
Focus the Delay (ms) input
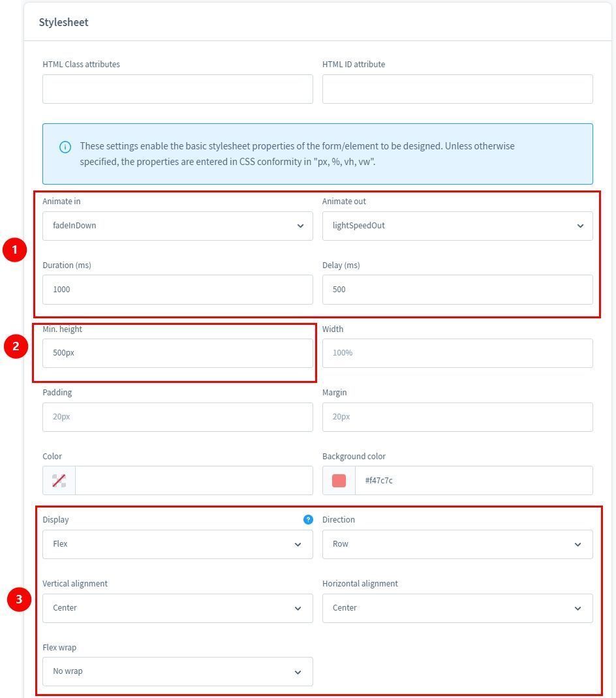[x=457, y=290]
